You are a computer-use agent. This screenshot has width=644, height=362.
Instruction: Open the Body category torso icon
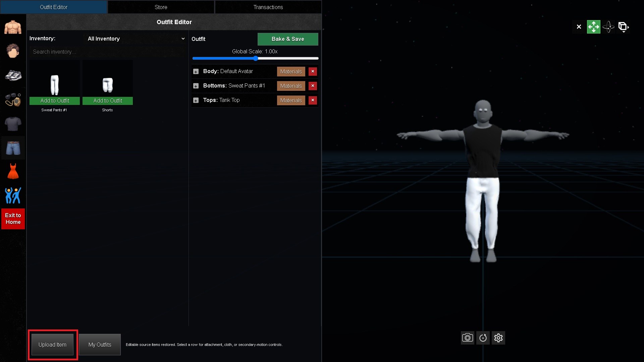pos(13,27)
